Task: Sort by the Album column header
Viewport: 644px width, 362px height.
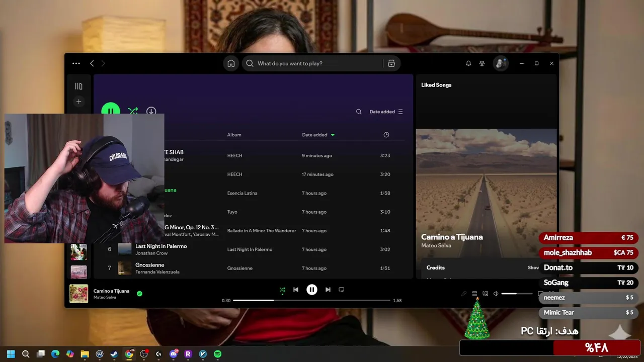Action: click(234, 135)
